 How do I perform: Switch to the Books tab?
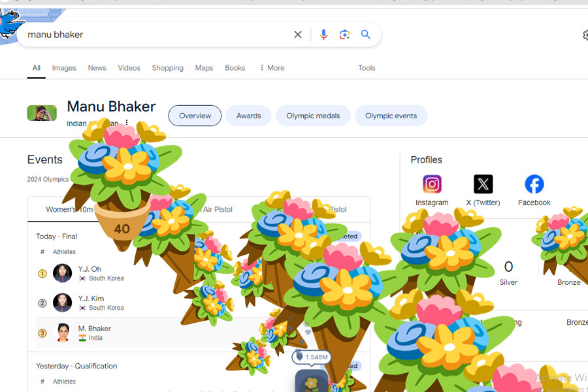[235, 68]
